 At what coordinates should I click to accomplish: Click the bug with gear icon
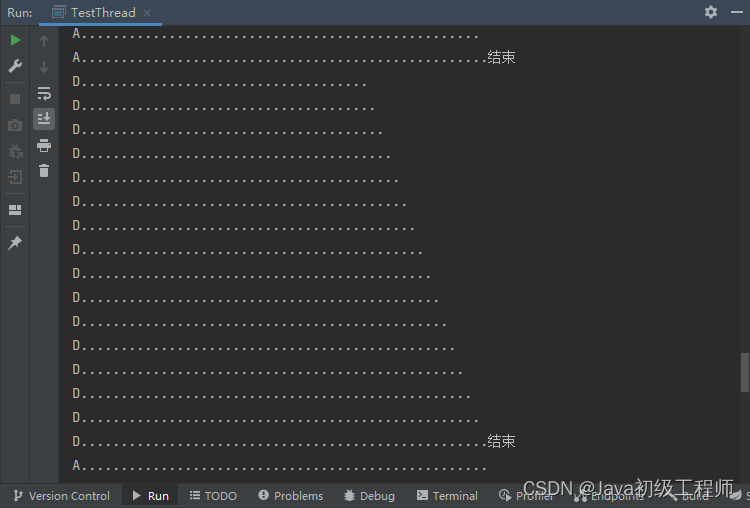point(15,152)
